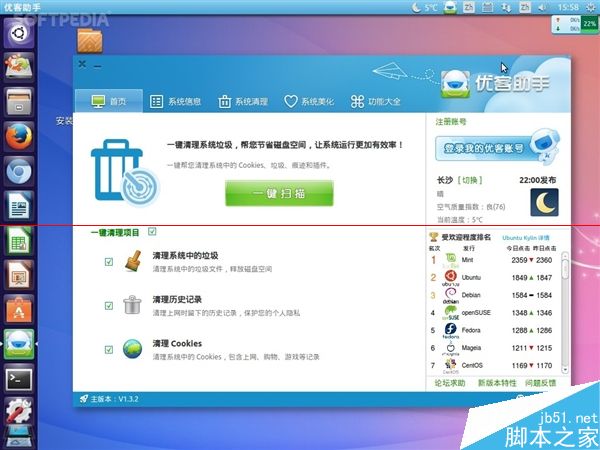Uncheck the 清理 Cookies checkbox
600x450 pixels.
109,350
